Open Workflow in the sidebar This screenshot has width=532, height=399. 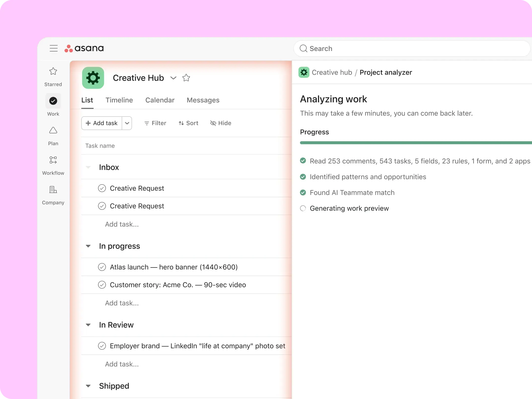53,166
